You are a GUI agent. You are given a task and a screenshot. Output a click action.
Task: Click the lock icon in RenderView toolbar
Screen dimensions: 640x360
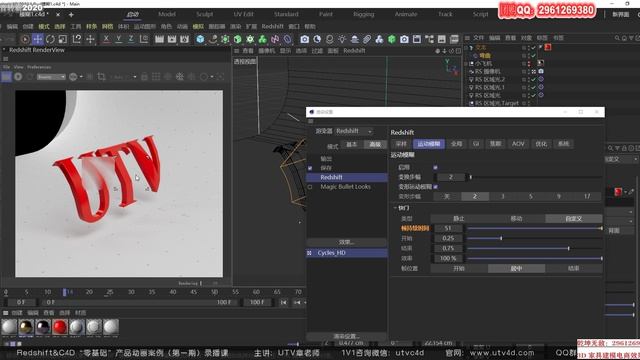[144, 77]
